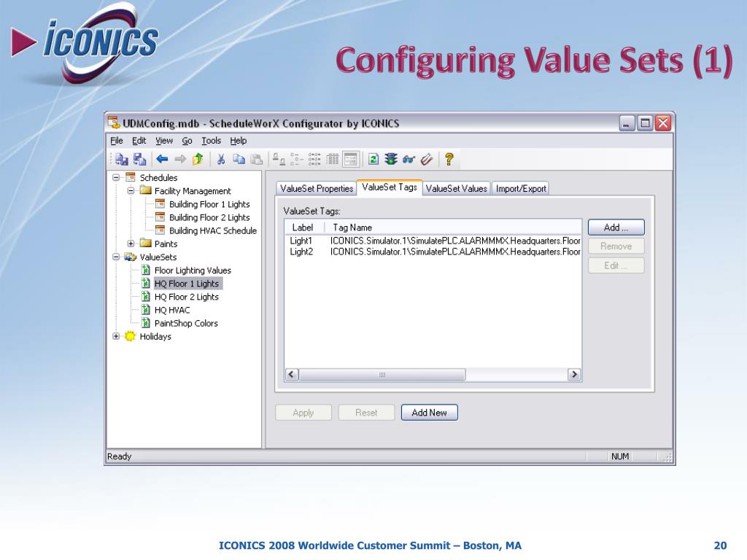Open the Help menu
Viewport: 747px width, 560px height.
[239, 141]
